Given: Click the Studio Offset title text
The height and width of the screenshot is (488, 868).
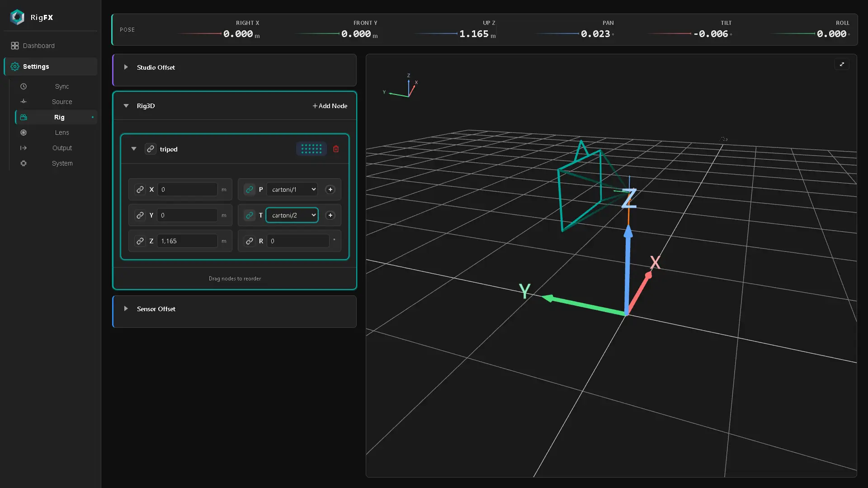Looking at the screenshot, I should pyautogui.click(x=156, y=67).
